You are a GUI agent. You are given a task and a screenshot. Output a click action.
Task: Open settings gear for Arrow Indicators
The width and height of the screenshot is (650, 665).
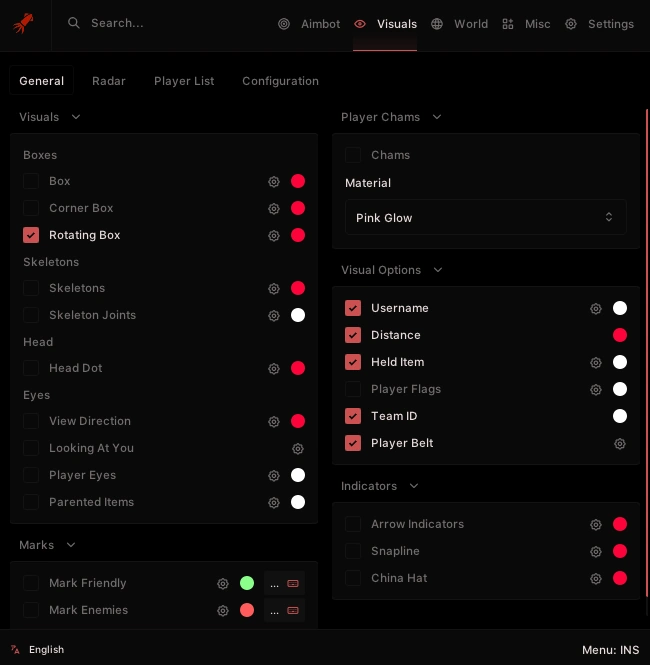(x=596, y=525)
